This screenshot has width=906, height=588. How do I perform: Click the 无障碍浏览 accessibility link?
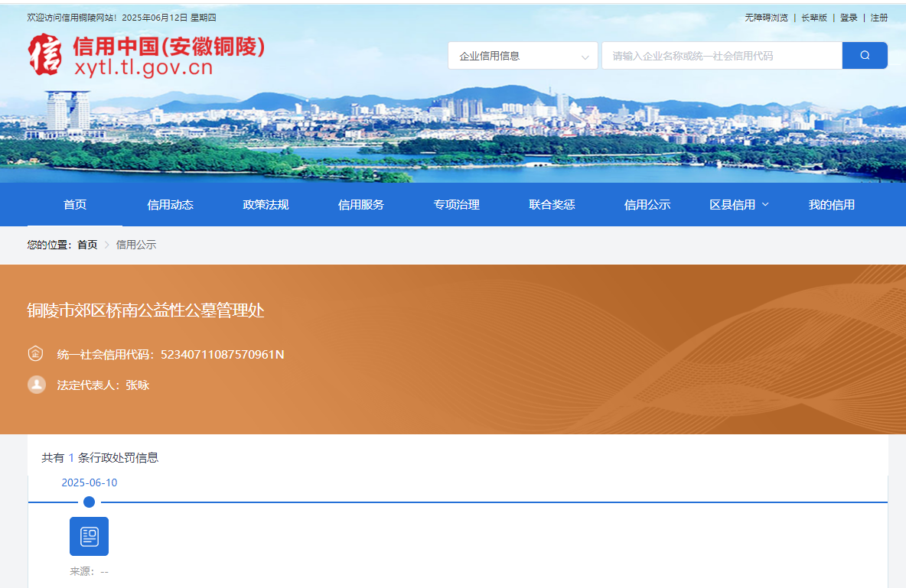coord(766,18)
